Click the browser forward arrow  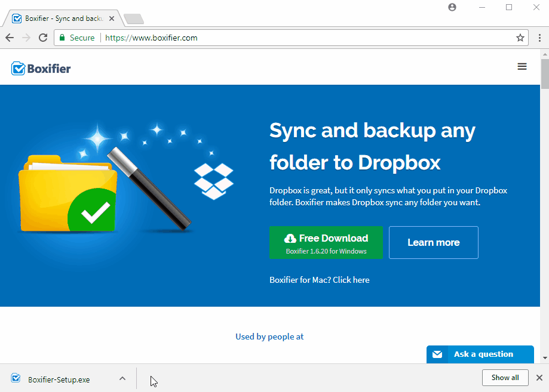(26, 38)
